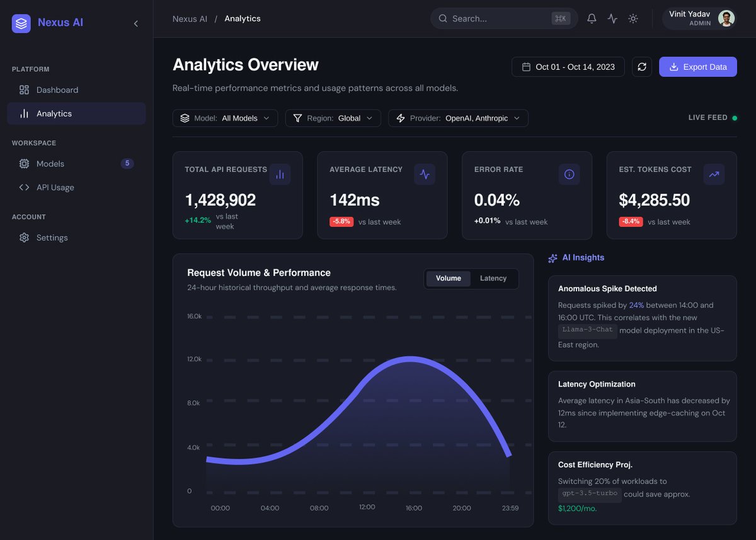Viewport: 756px width, 540px height.
Task: Click the AI Insights sparkle icon
Action: [x=553, y=258]
